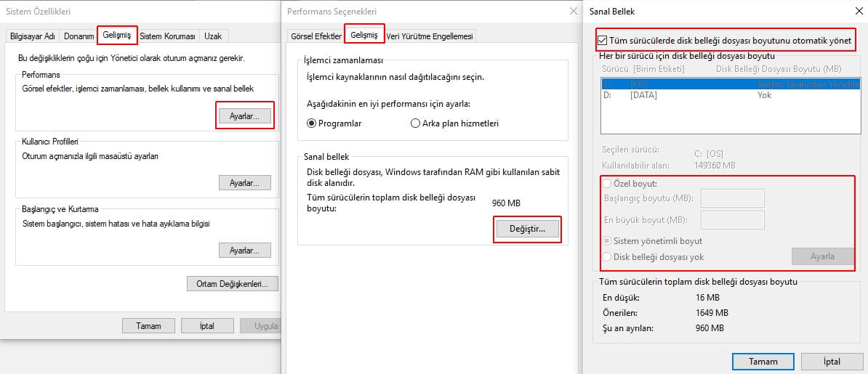The image size is (868, 374).
Task: Close the Performans Seçenekleri window
Action: tap(574, 12)
